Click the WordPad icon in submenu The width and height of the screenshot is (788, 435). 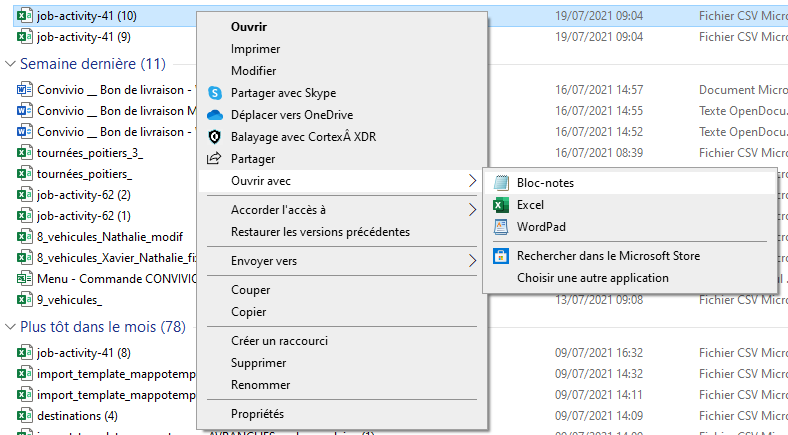pos(499,227)
